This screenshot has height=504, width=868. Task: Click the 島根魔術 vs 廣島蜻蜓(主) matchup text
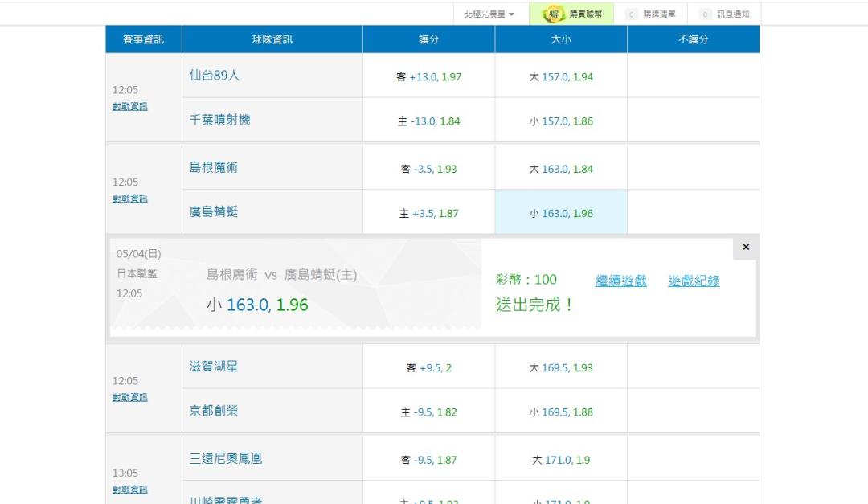[282, 275]
